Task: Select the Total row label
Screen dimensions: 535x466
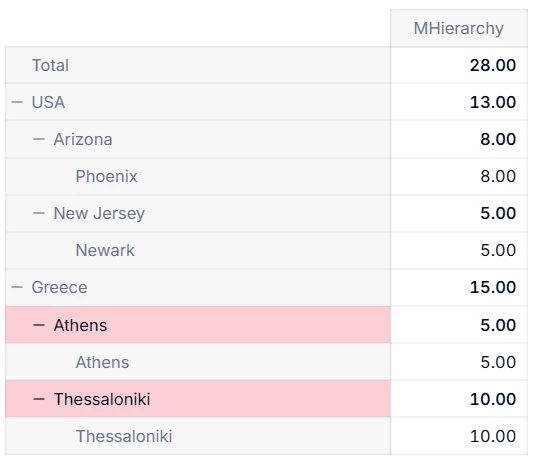Action: click(x=50, y=65)
